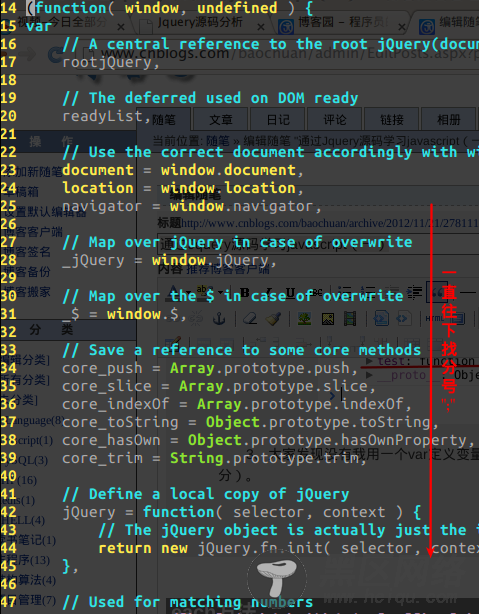Select the eraser icon in the editor
Screen dimensions: 479x614
[249, 319]
